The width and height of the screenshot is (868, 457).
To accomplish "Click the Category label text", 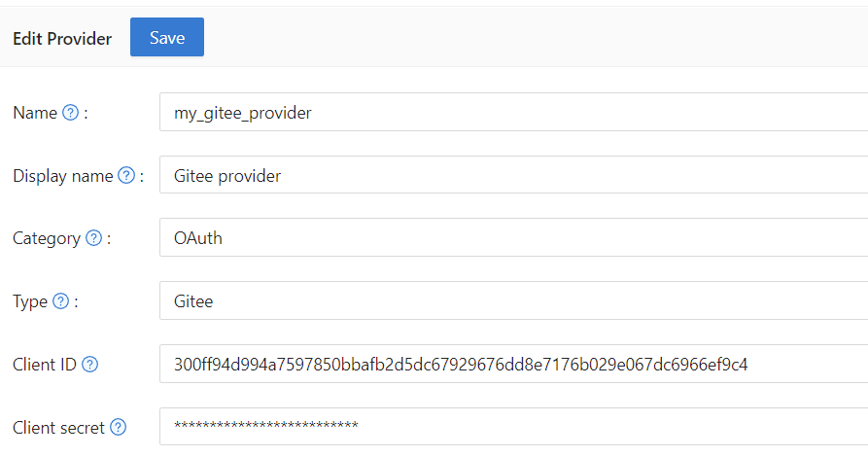I will [x=47, y=238].
